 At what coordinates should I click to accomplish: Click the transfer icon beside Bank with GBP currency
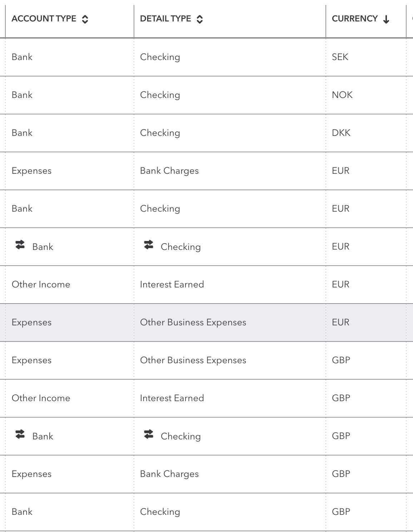click(x=21, y=434)
